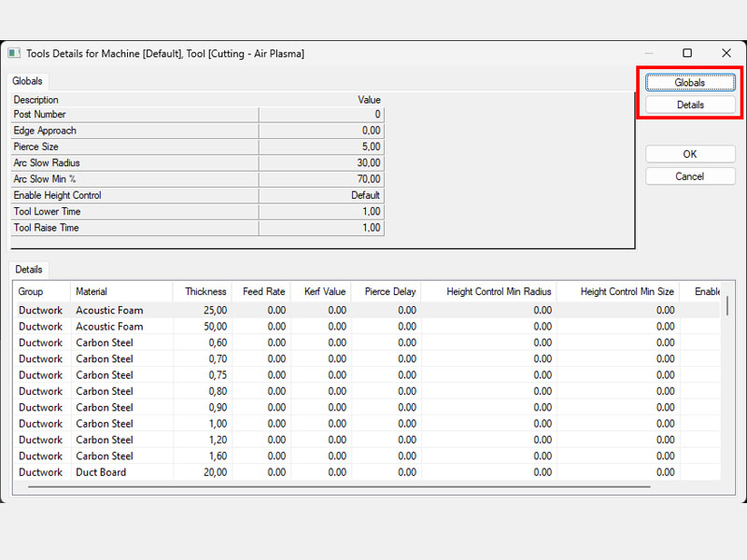Edit the Post Number value field
Image resolution: width=747 pixels, height=560 pixels.
[321, 115]
